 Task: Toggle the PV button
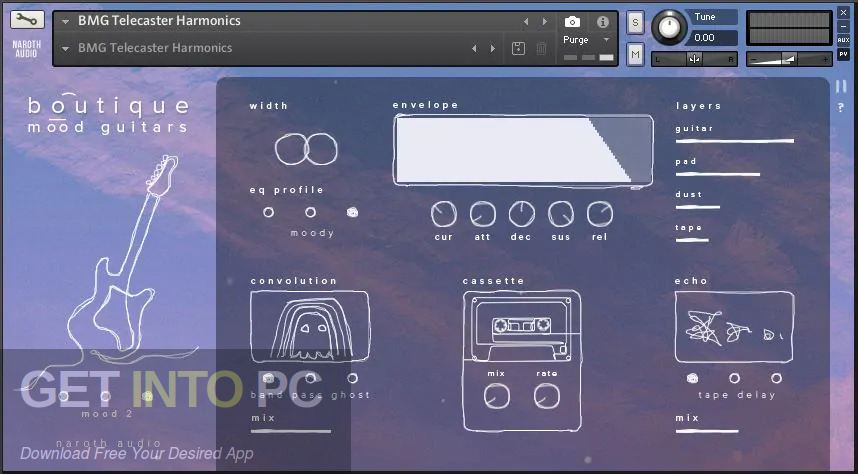pos(843,54)
